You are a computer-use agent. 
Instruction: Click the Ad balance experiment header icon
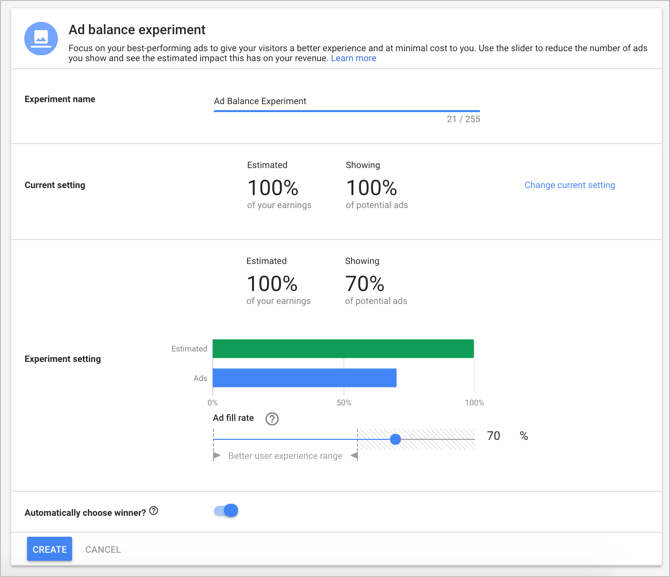(x=41, y=39)
